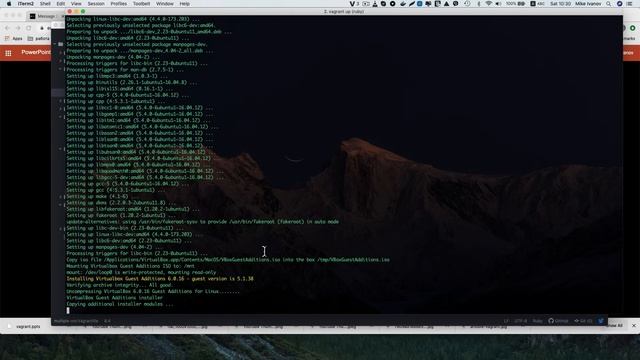Open the Shell menu
The image size is (640, 360).
point(45,4)
